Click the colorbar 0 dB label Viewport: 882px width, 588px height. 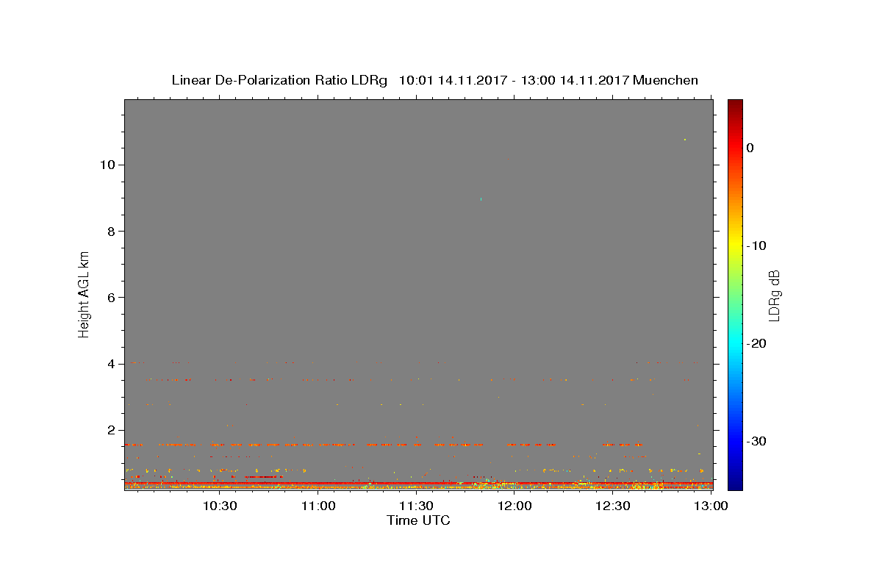tap(750, 148)
